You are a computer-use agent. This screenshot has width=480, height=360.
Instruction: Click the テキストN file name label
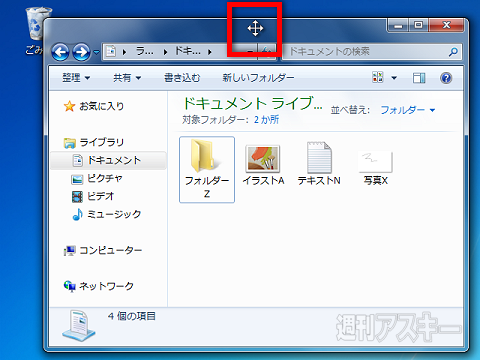pos(319,181)
